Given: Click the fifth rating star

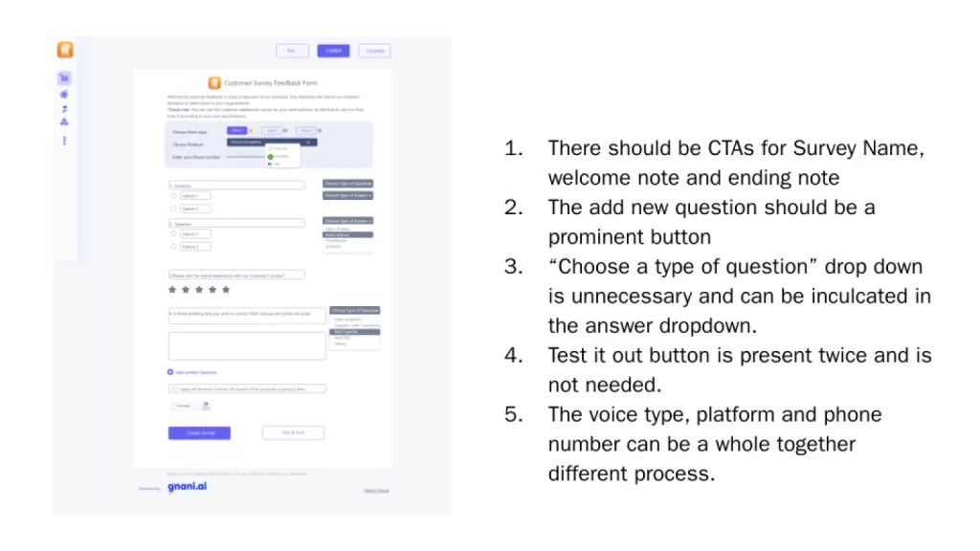Looking at the screenshot, I should pos(226,289).
